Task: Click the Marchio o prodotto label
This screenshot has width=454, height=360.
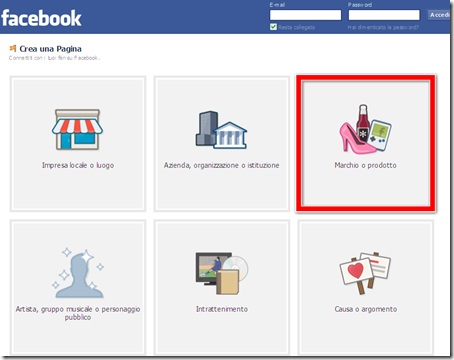Action: (366, 165)
